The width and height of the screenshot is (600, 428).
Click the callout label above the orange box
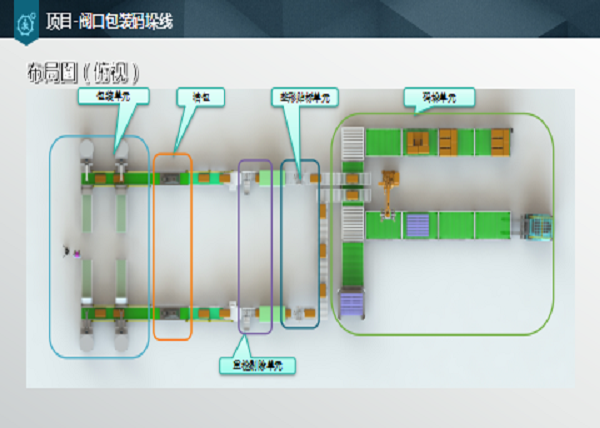point(200,96)
